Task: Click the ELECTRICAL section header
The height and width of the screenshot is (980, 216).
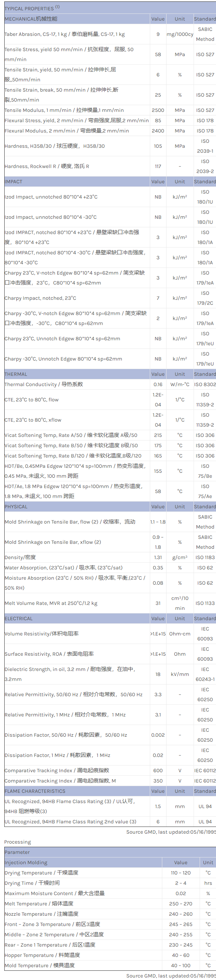Action: (19, 619)
